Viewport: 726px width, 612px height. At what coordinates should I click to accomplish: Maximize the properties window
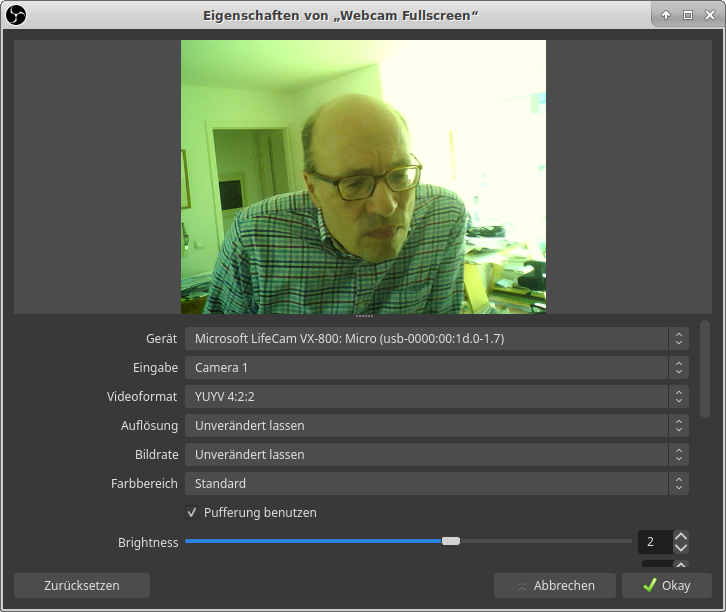(688, 15)
